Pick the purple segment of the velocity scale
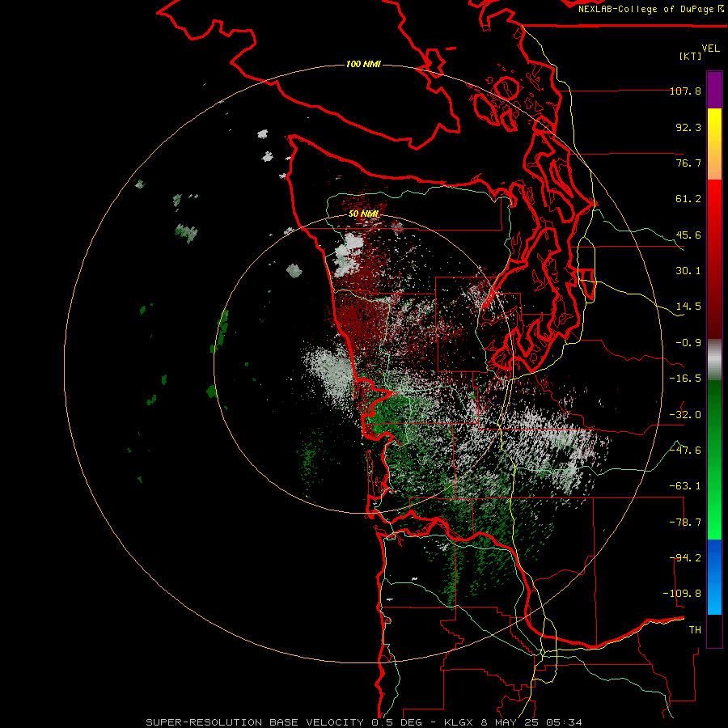Screen dimensions: 728x728 pos(714,90)
